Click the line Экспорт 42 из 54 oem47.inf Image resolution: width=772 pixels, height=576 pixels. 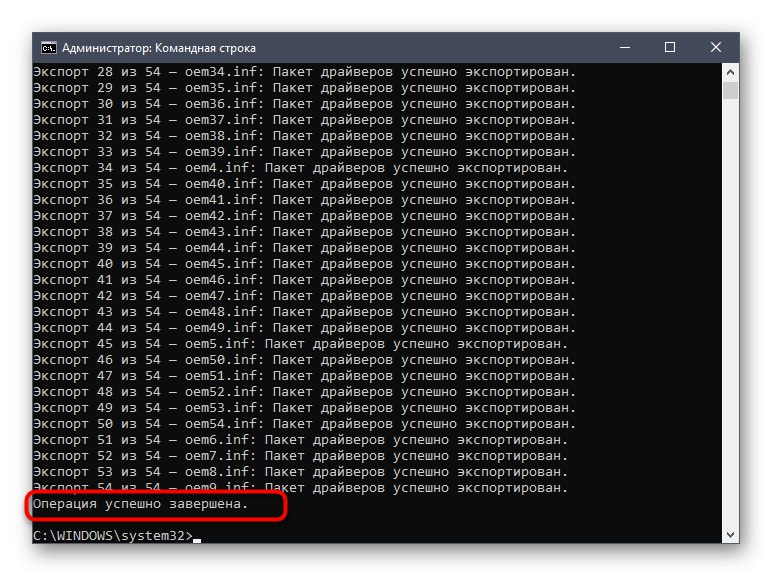point(304,296)
